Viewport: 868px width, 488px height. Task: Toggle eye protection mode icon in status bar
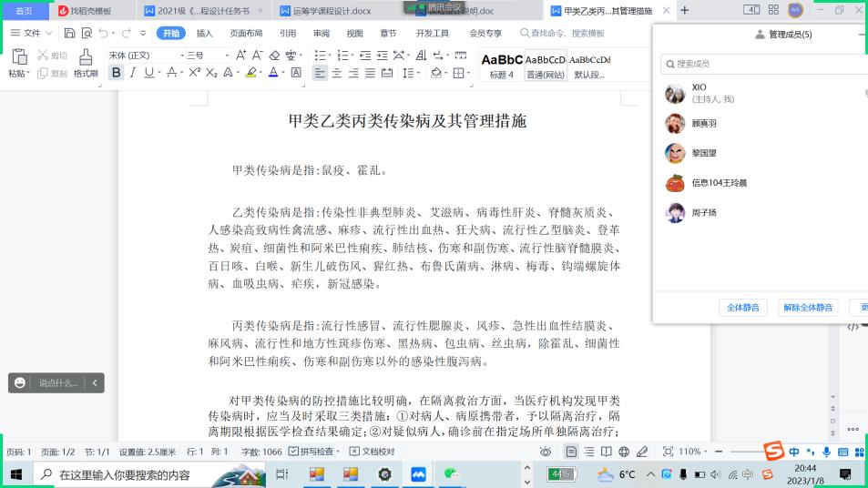click(545, 452)
